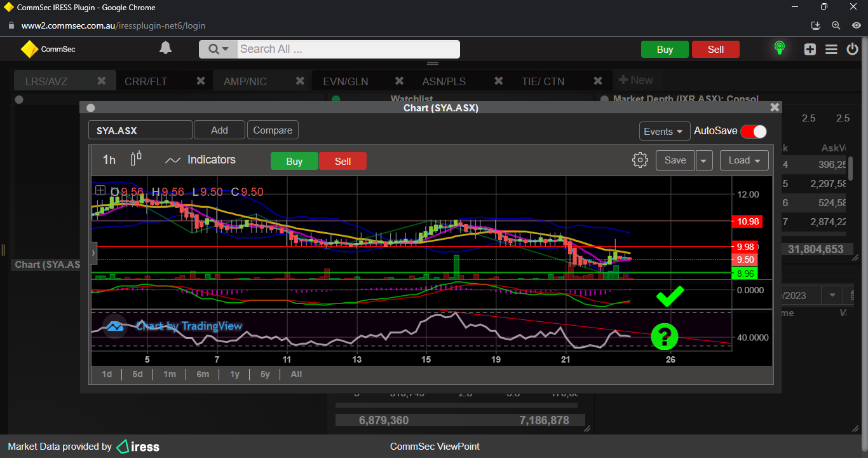This screenshot has height=458, width=868.
Task: Open chart settings gear icon
Action: [640, 160]
